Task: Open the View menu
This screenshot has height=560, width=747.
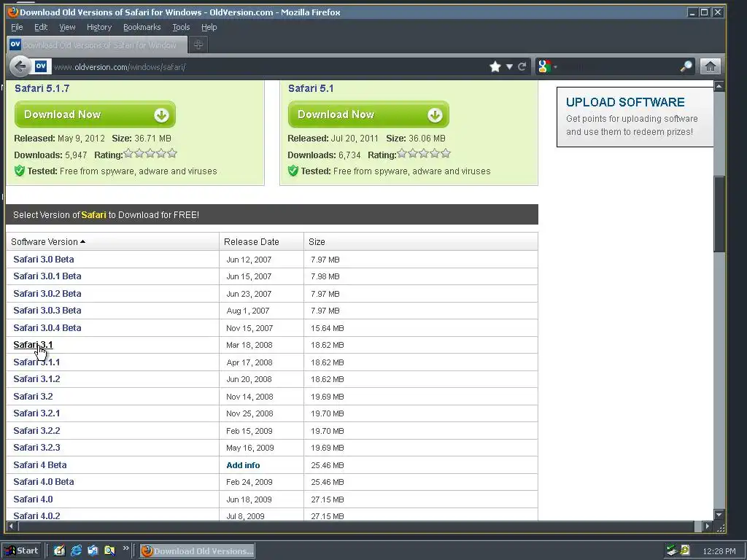Action: click(x=67, y=27)
